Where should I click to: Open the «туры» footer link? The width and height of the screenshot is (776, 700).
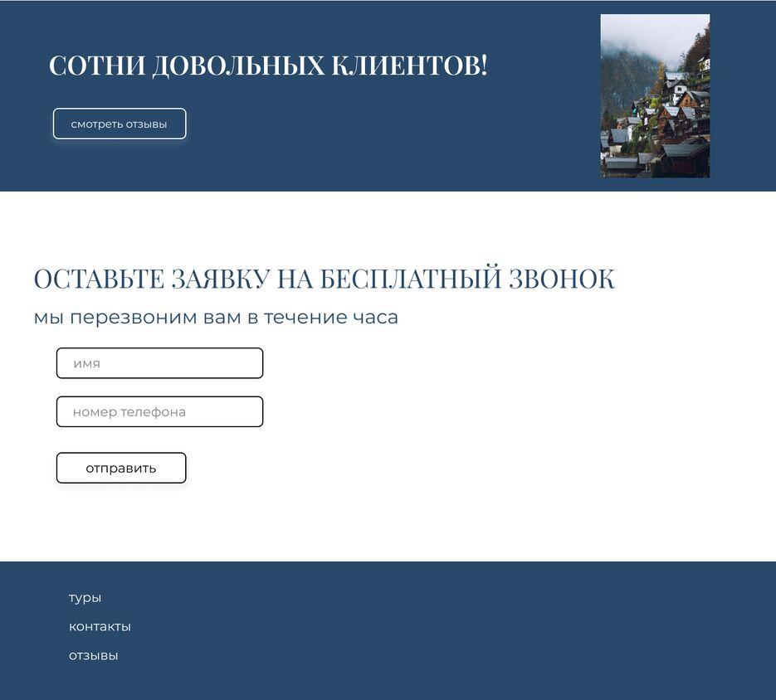[85, 598]
